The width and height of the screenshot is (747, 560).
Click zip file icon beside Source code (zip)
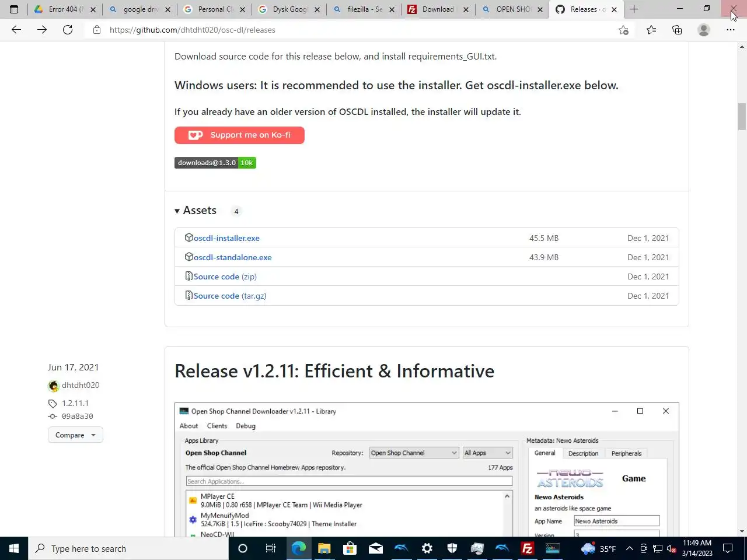click(189, 276)
